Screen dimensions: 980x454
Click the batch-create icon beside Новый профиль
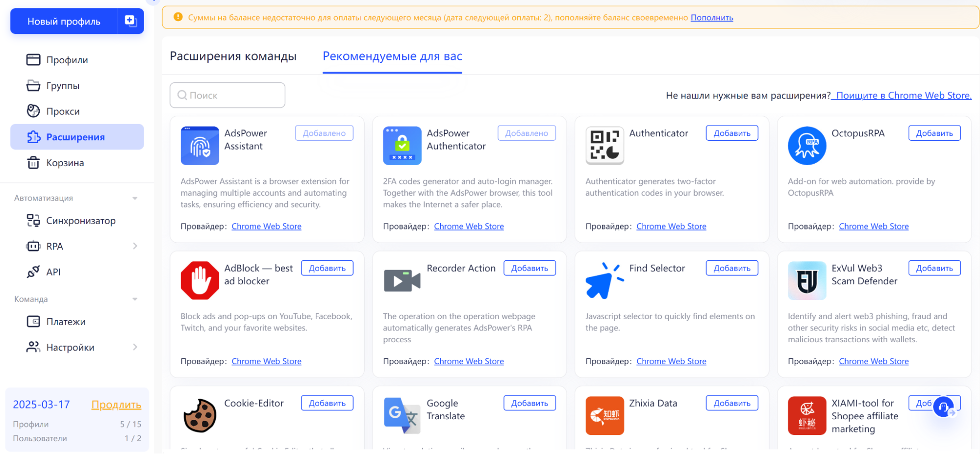[x=130, y=21]
